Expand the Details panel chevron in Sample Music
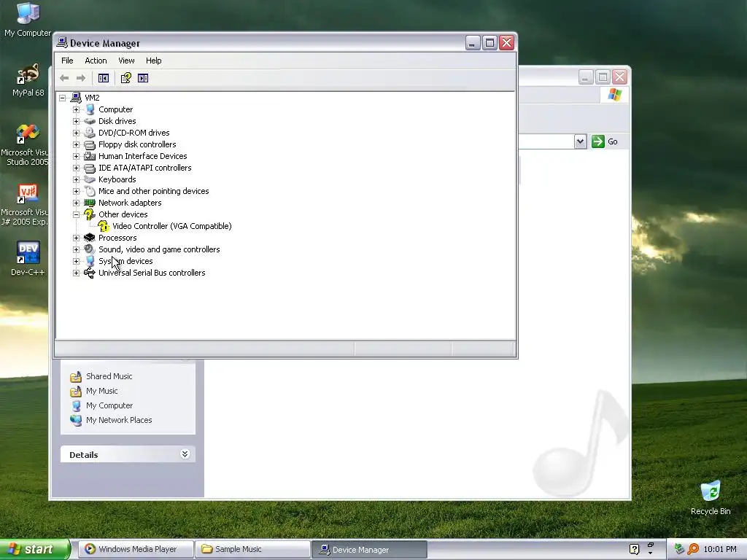 tap(185, 454)
